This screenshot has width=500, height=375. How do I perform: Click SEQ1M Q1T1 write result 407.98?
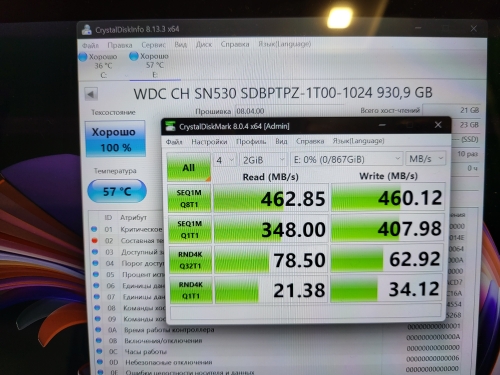388,228
